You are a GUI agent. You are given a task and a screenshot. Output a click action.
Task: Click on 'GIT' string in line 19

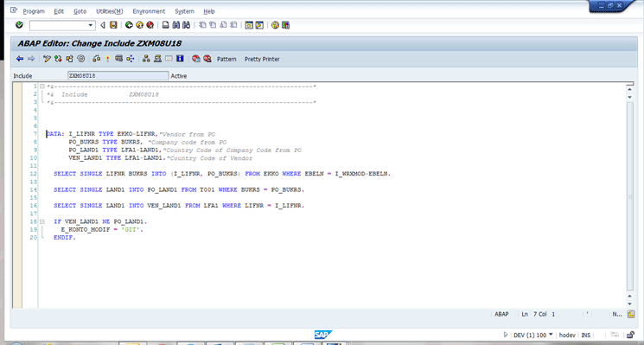131,230
